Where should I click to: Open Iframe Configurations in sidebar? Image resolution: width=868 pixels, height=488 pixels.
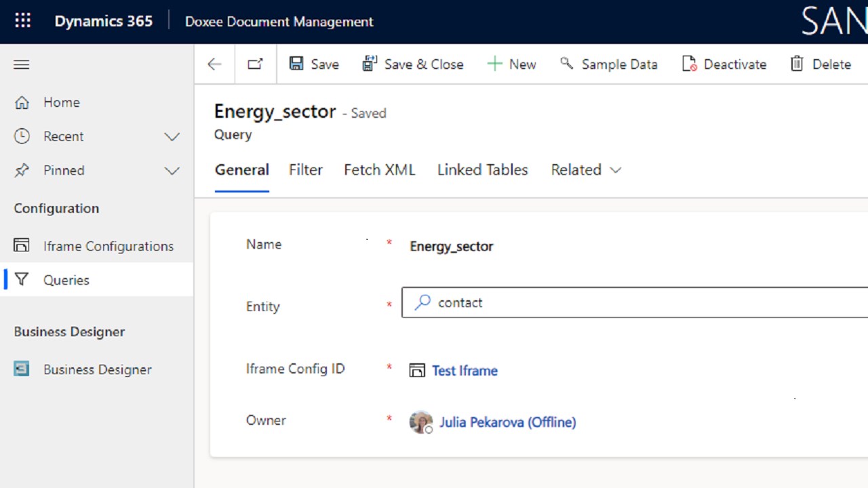[x=108, y=246]
